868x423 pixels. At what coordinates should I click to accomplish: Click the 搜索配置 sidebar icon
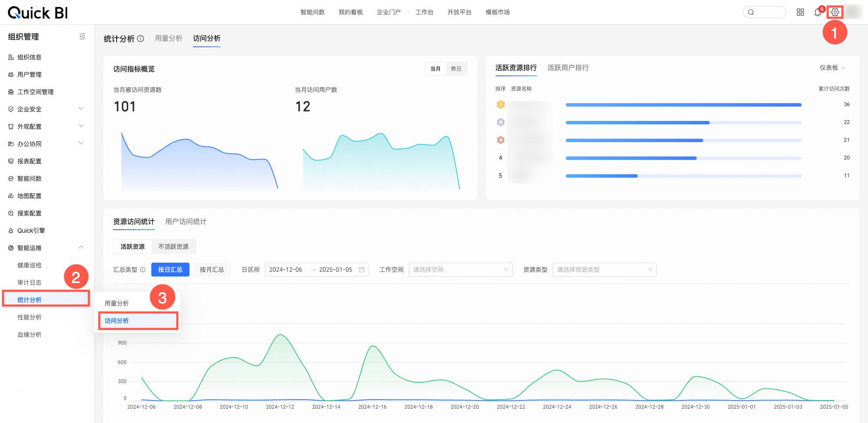click(x=11, y=213)
